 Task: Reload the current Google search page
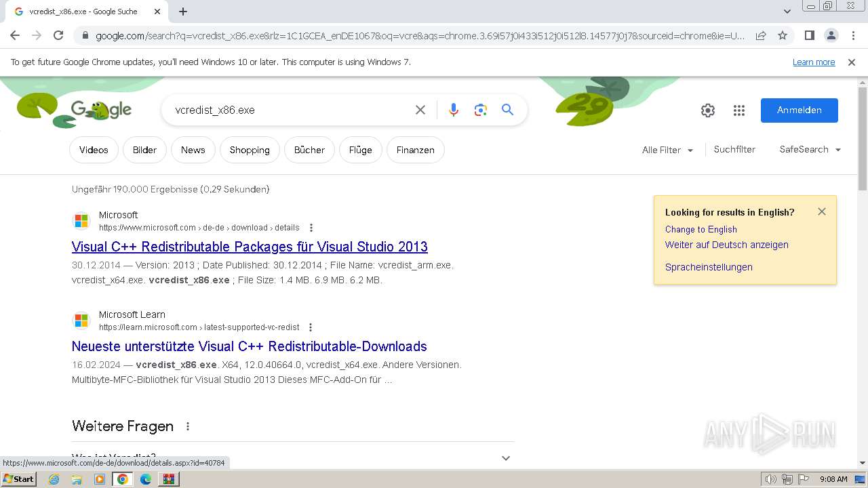pyautogui.click(x=58, y=35)
